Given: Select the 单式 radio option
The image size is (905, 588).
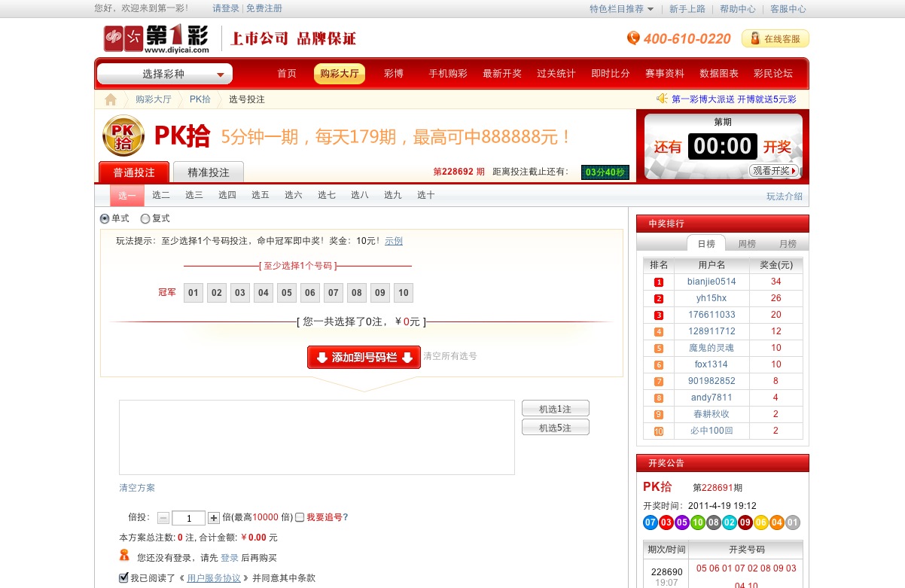Looking at the screenshot, I should pos(105,218).
